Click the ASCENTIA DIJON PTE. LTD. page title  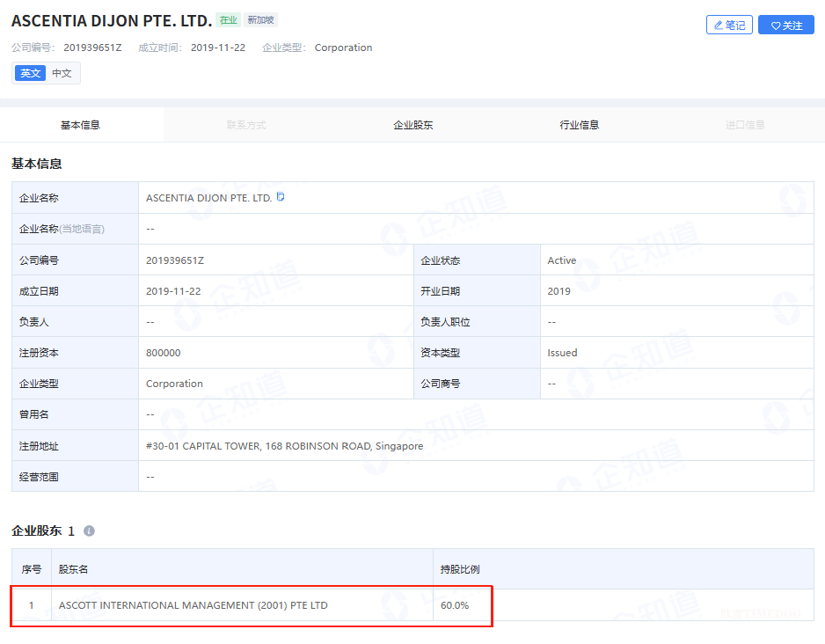click(112, 20)
